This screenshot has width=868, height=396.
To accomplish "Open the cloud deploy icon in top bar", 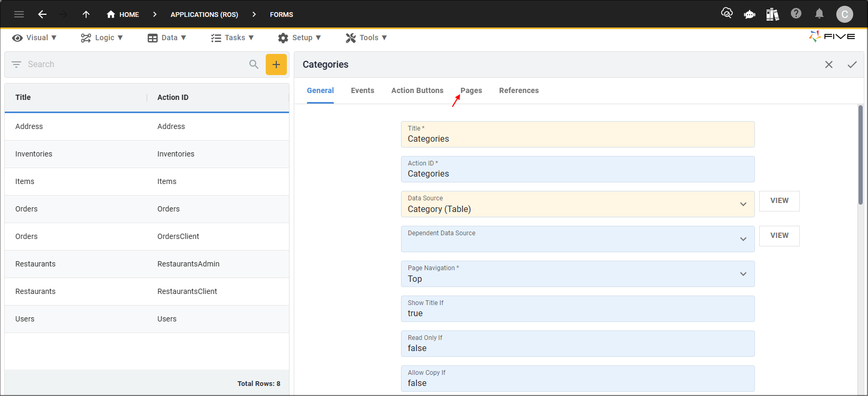I will point(727,13).
